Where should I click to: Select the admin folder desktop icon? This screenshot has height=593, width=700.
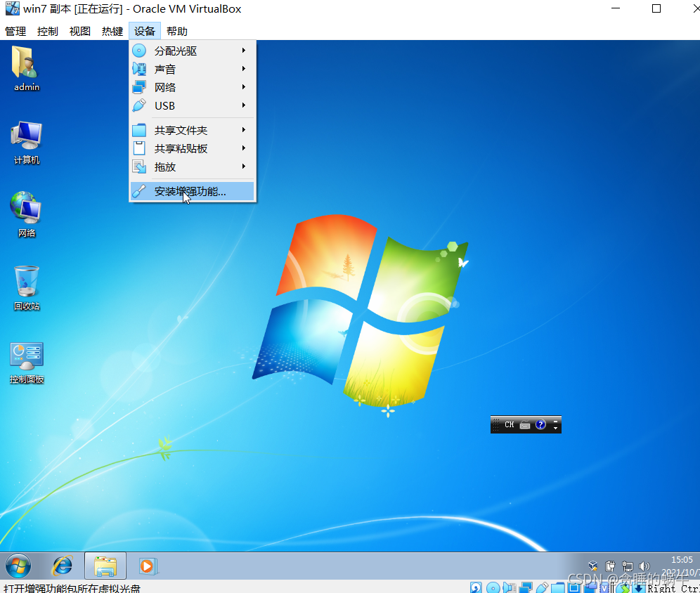point(26,68)
